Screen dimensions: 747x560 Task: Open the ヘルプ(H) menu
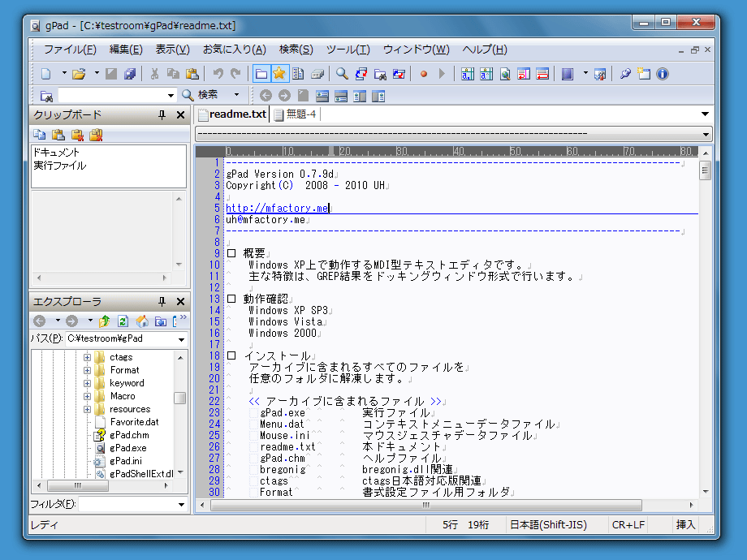click(485, 50)
